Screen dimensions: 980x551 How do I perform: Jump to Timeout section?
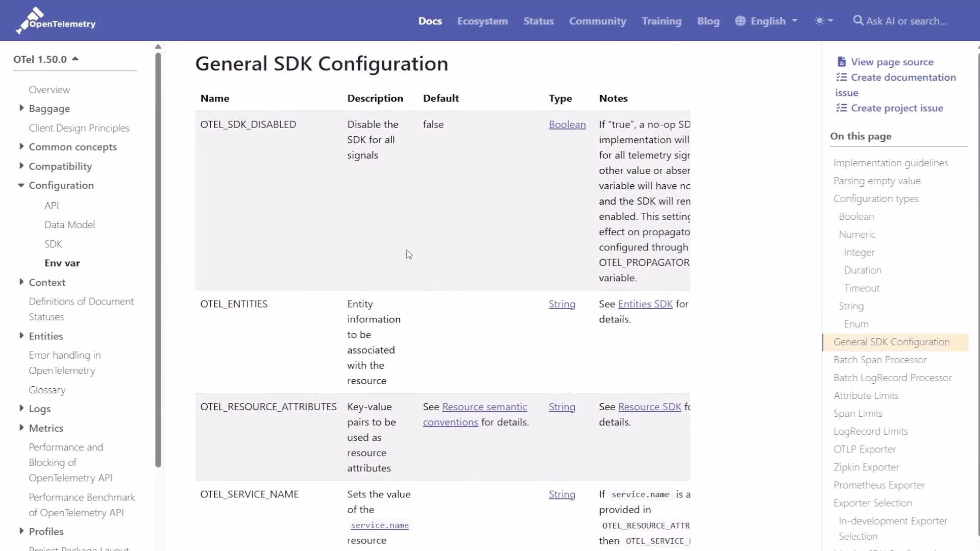pos(862,288)
